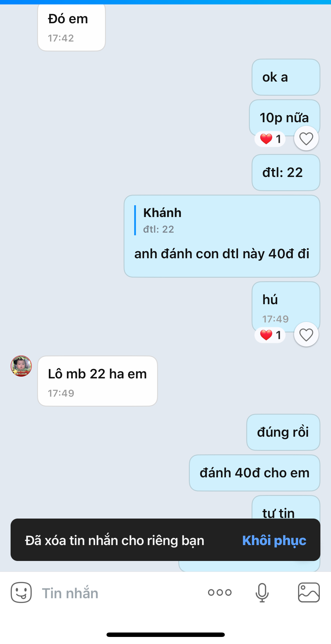The image size is (331, 644).
Task: Select the 'Đó em' message bubble
Action: pyautogui.click(x=71, y=27)
